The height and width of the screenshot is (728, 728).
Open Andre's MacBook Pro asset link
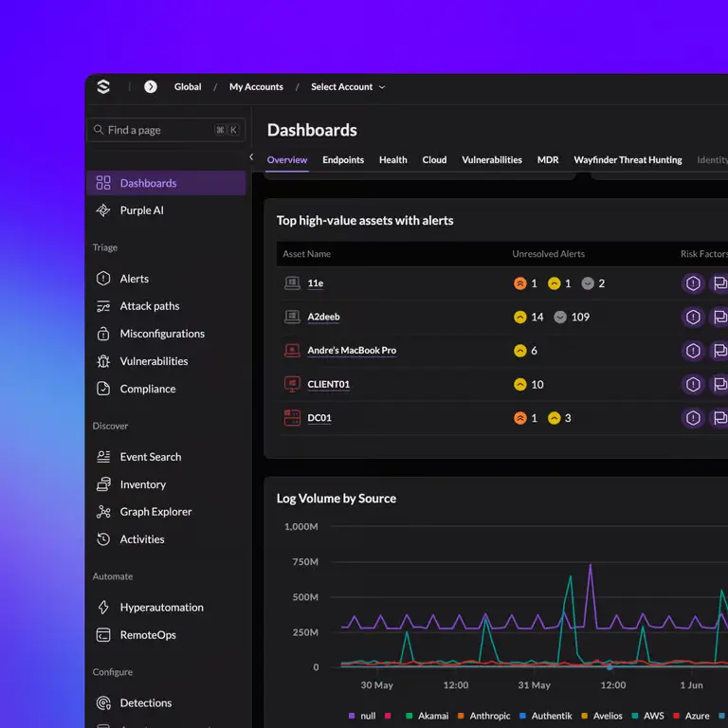pyautogui.click(x=352, y=351)
